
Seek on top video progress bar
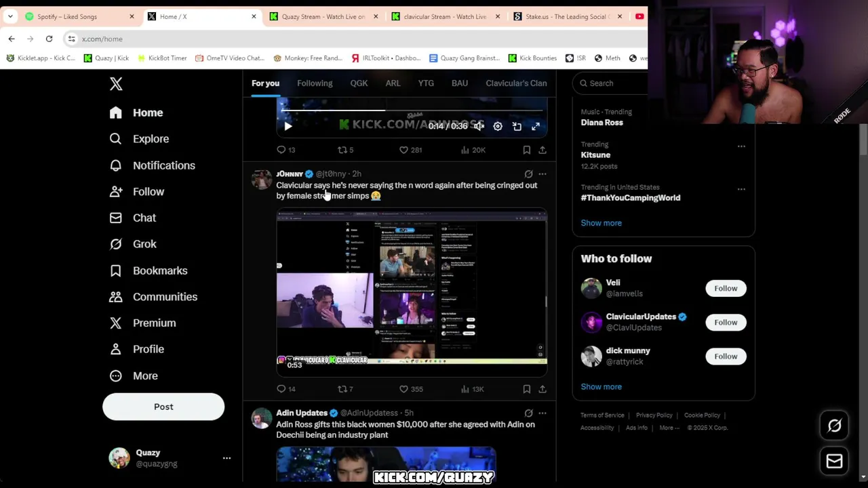(x=412, y=110)
